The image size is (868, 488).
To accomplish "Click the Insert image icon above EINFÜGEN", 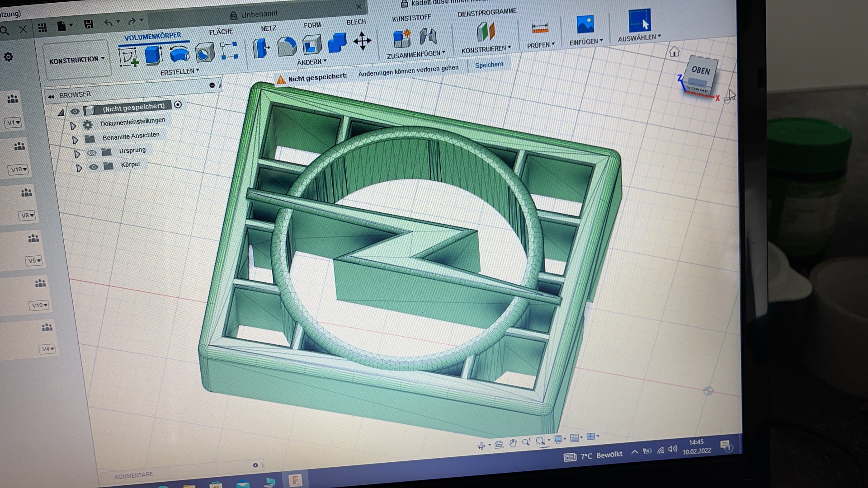I will tap(585, 24).
